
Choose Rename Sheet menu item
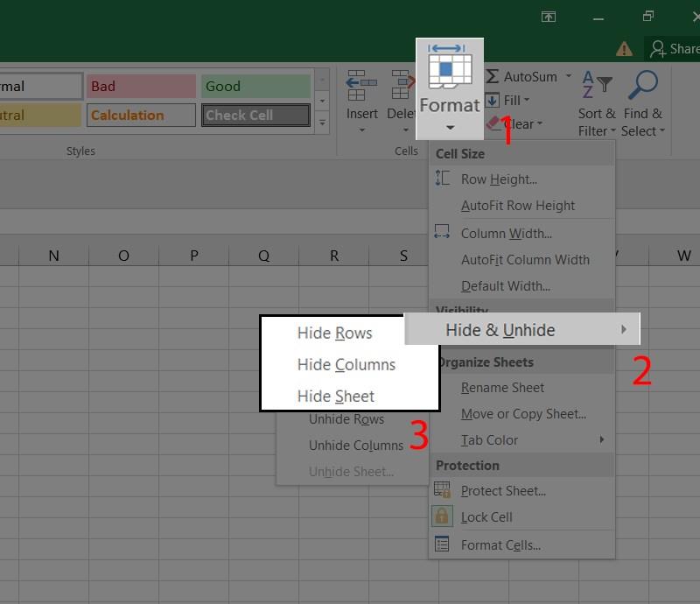tap(502, 388)
